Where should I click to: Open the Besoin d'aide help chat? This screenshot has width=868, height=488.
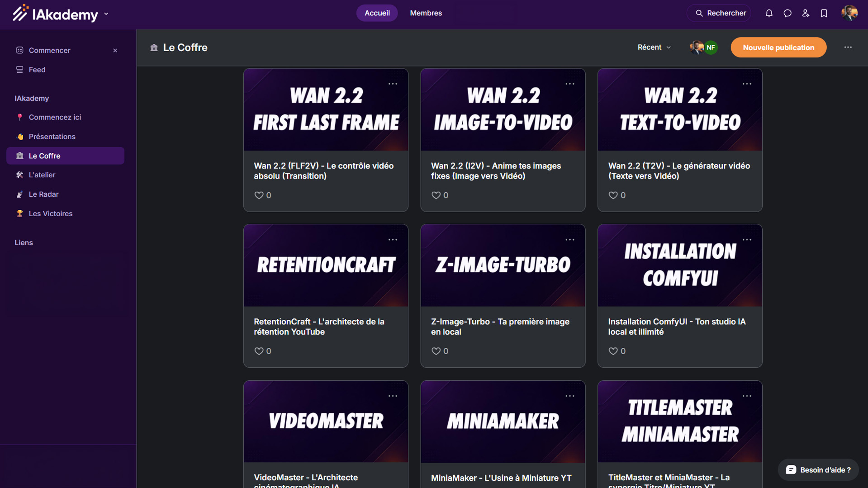[818, 470]
